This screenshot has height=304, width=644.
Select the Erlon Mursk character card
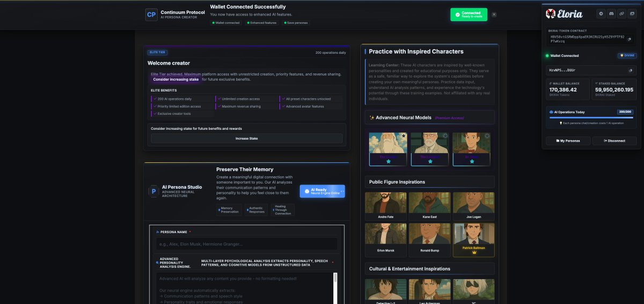pyautogui.click(x=386, y=239)
